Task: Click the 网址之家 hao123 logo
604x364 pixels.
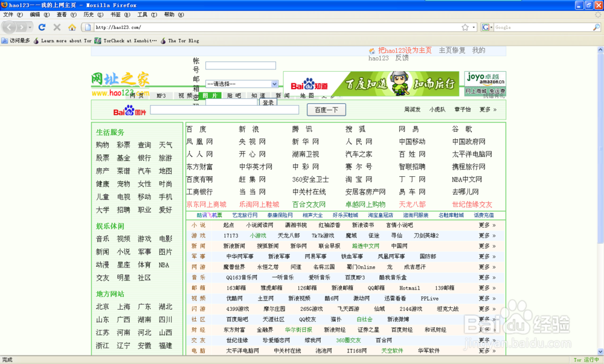Action: click(x=120, y=85)
